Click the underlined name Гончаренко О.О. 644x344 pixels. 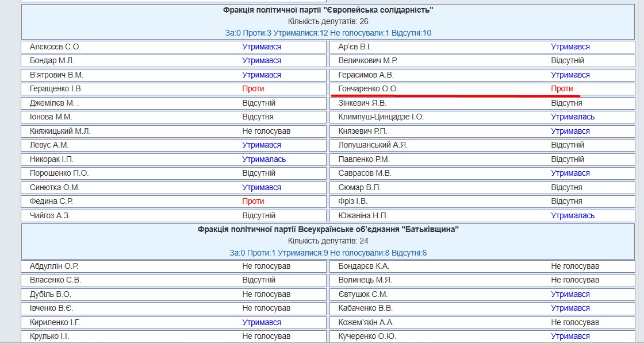click(368, 88)
